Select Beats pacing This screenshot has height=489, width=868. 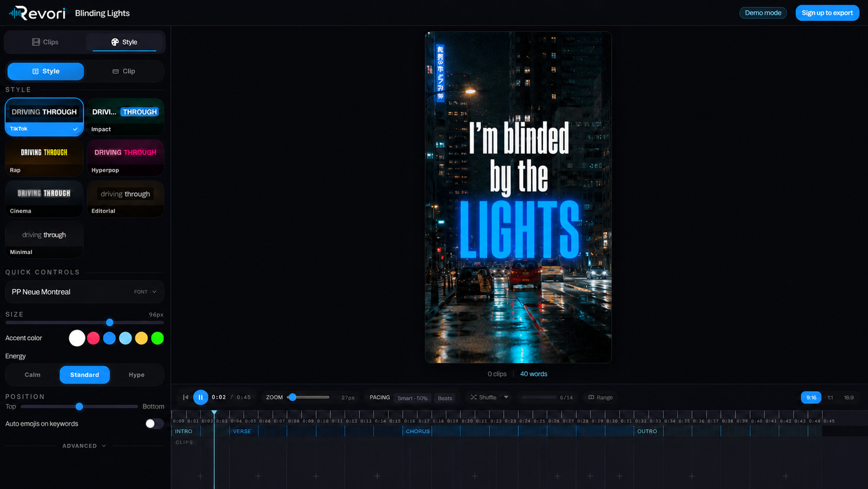[445, 398]
